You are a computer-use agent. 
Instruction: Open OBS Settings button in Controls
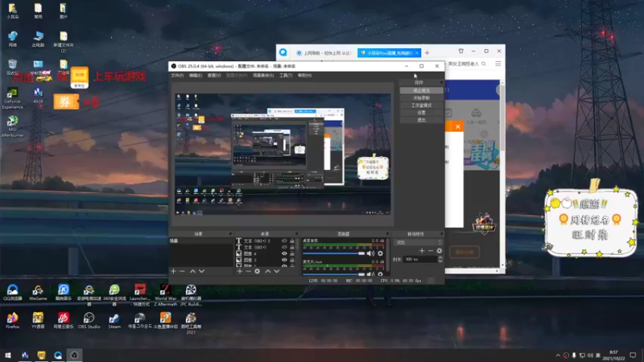pos(421,113)
